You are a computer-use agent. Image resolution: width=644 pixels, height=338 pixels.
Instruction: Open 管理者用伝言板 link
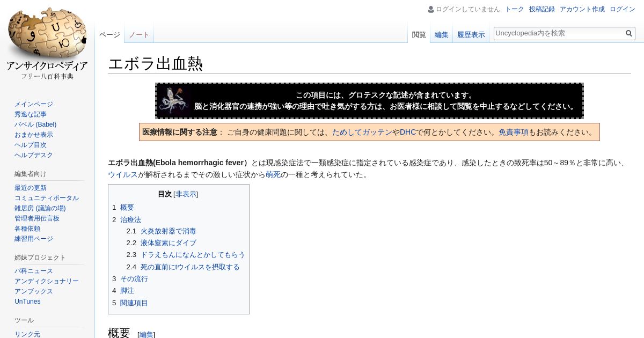pos(37,218)
